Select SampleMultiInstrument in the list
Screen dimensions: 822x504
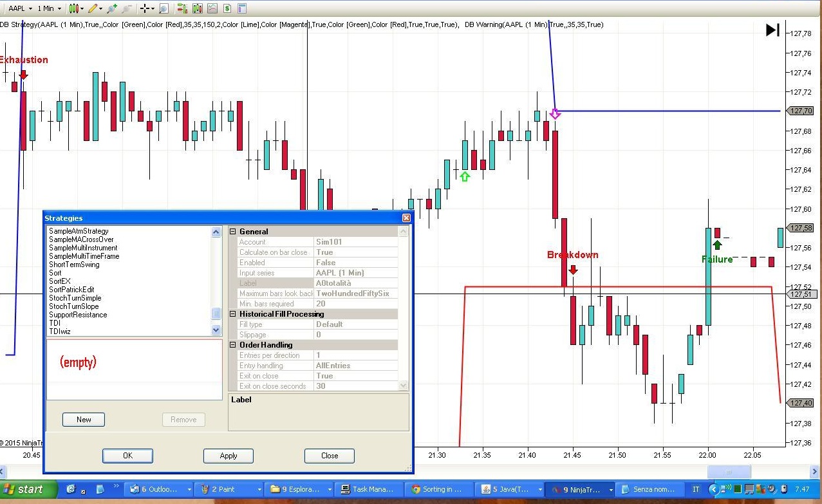click(84, 248)
